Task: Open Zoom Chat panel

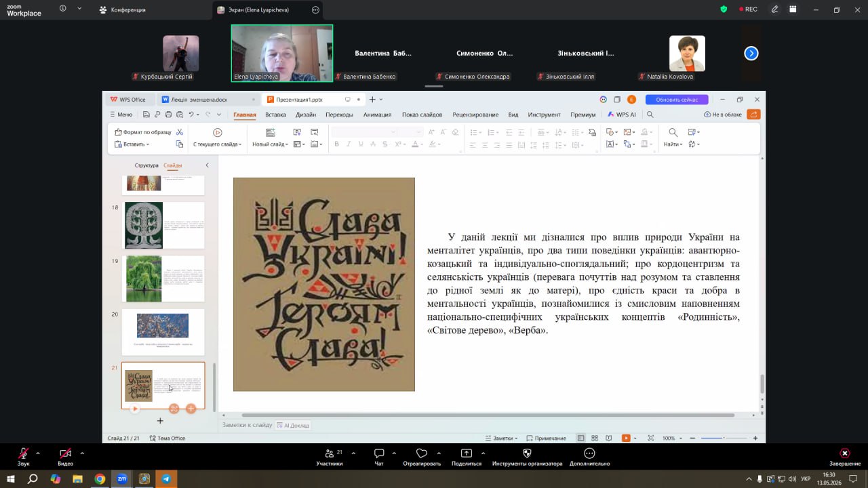Action: tap(379, 457)
